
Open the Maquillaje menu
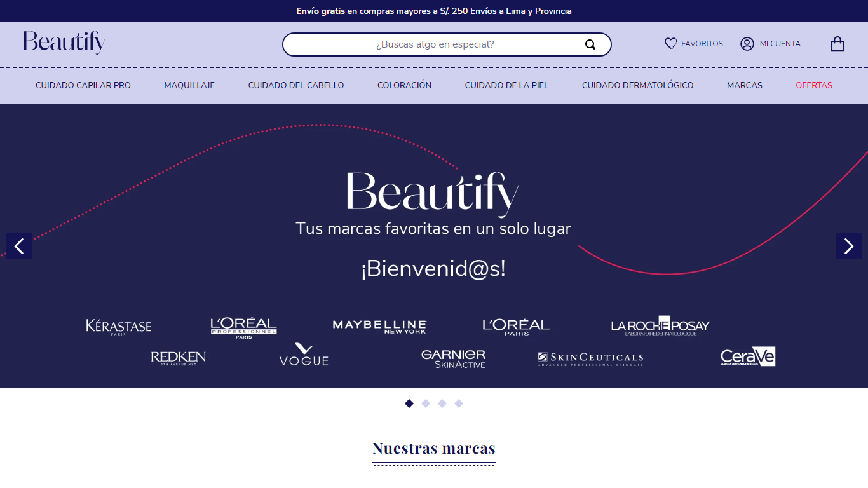(189, 85)
